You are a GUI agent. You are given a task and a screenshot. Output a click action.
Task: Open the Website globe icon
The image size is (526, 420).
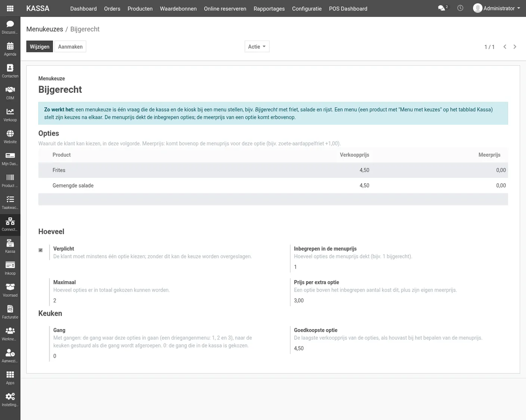(10, 136)
